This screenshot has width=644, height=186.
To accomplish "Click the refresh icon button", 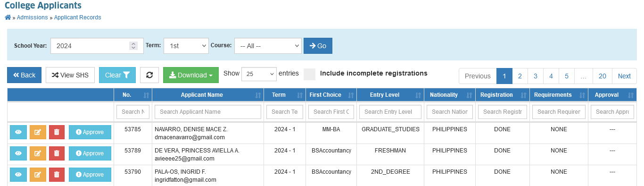I will tap(149, 75).
